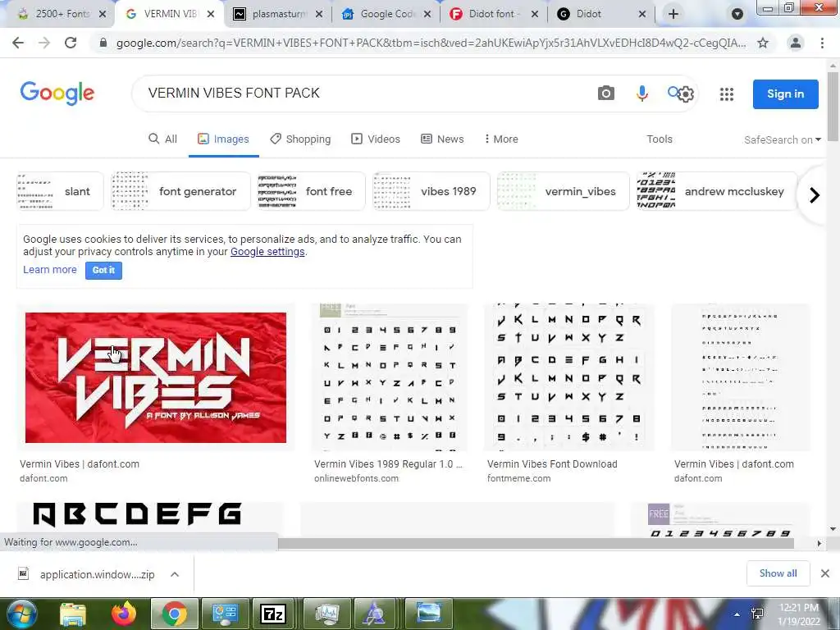Viewport: 840px width, 630px height.
Task: Open Vermin Vibes Font Download image
Action: click(x=569, y=377)
